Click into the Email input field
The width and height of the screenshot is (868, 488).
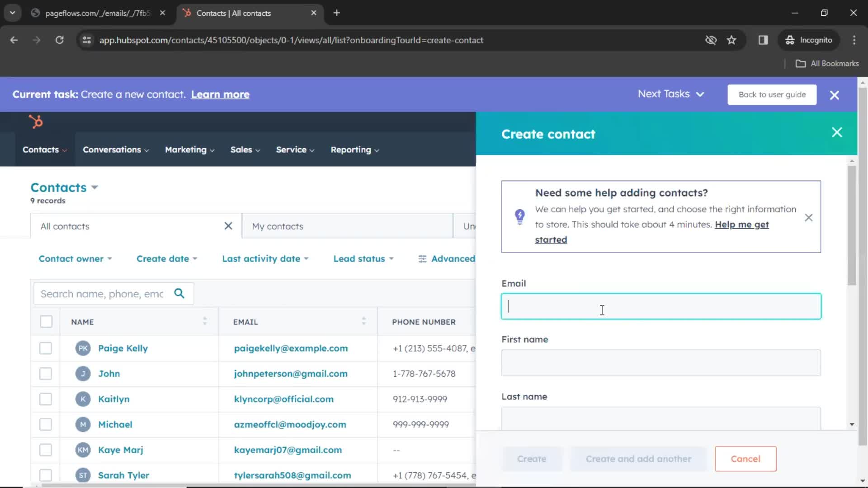(661, 306)
